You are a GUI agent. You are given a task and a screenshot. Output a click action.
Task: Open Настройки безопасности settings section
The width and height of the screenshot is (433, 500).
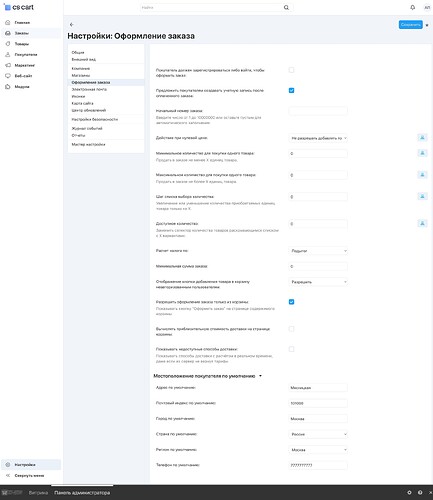(95, 119)
